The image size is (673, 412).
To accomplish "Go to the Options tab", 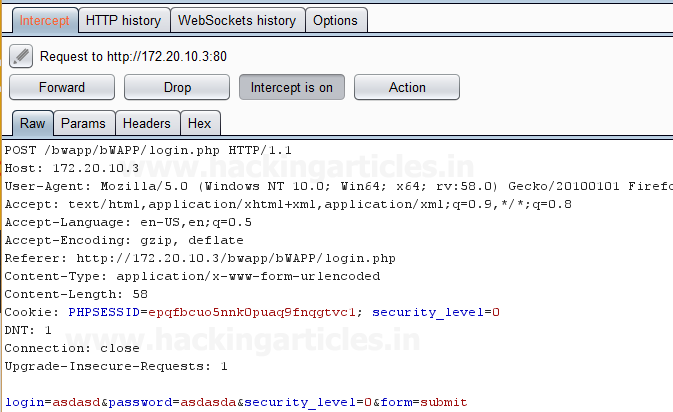I will [335, 20].
